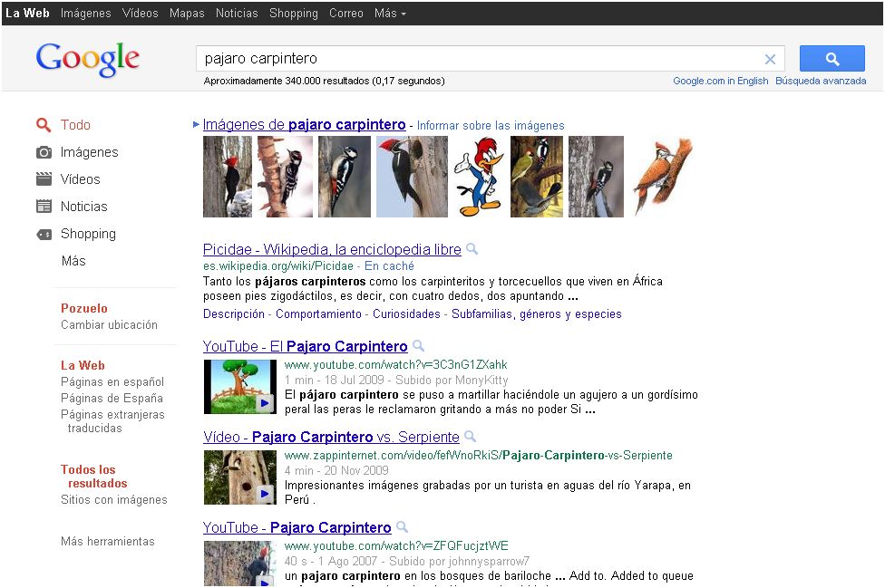Screen dimensions: 885x588
Task: Click the es.wikipedia.org/wiki/Picidae URL text
Action: point(278,265)
